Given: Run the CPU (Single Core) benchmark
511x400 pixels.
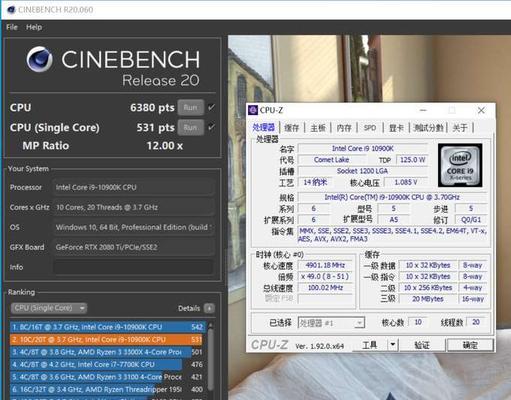Looking at the screenshot, I should pyautogui.click(x=190, y=127).
